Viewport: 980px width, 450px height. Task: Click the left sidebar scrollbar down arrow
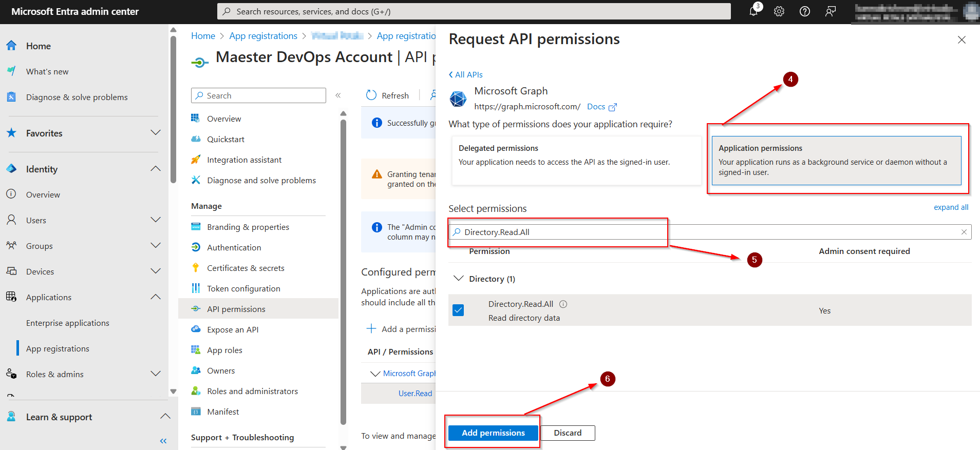[173, 391]
